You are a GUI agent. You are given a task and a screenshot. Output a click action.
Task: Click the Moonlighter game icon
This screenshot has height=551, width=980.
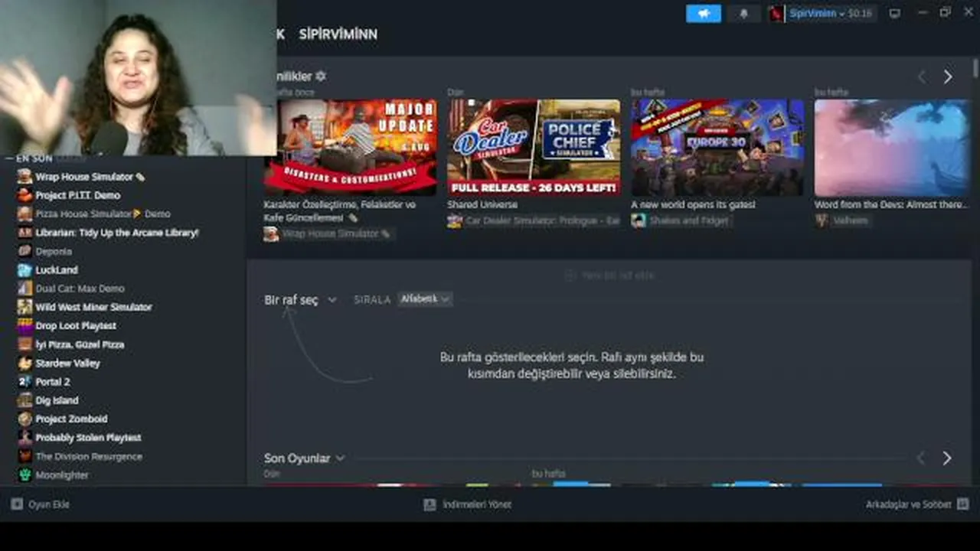coord(25,474)
